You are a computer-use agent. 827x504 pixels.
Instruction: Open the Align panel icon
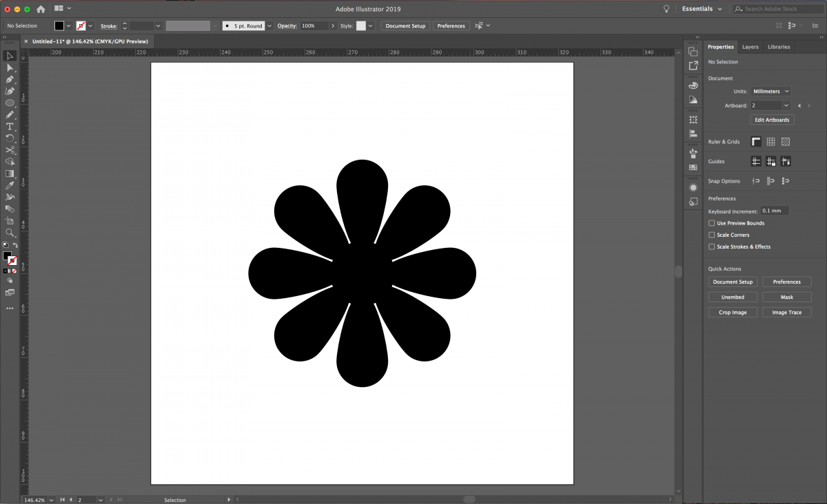[693, 134]
